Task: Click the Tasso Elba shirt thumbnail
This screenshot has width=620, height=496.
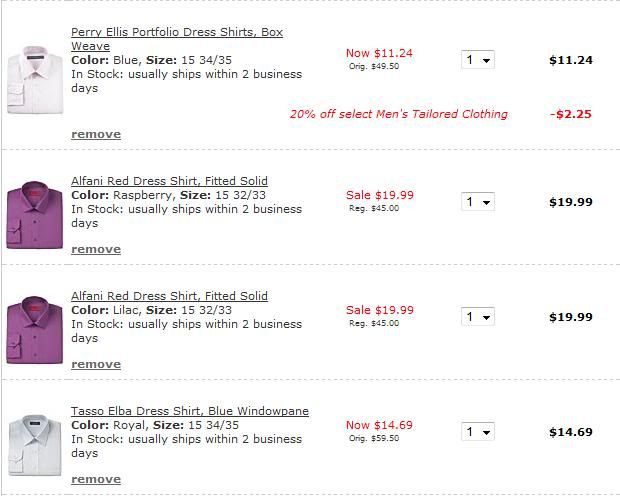Action: pyautogui.click(x=35, y=445)
